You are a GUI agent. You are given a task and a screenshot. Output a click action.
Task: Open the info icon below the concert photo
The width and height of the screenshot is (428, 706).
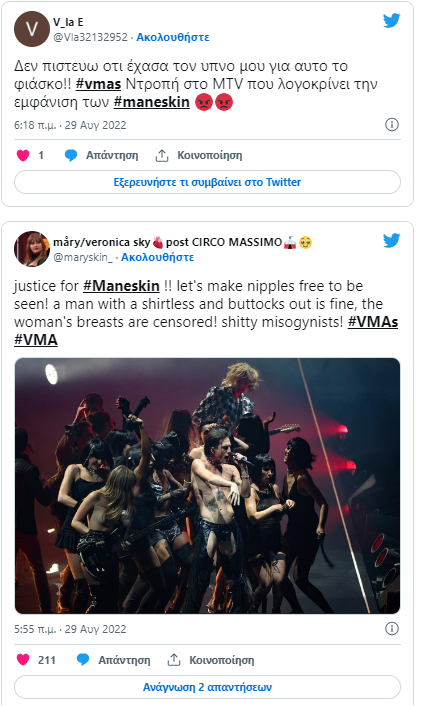click(x=392, y=629)
